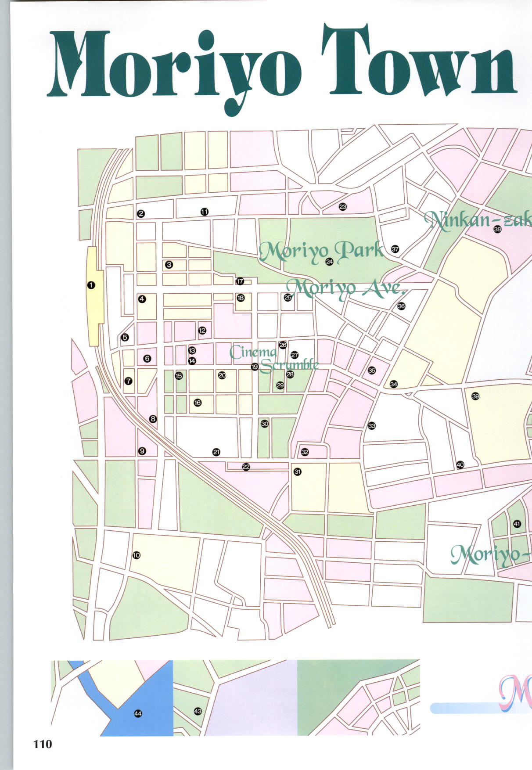Click map marker number 1 on the station
Screen dimensions: 532x770
91,285
